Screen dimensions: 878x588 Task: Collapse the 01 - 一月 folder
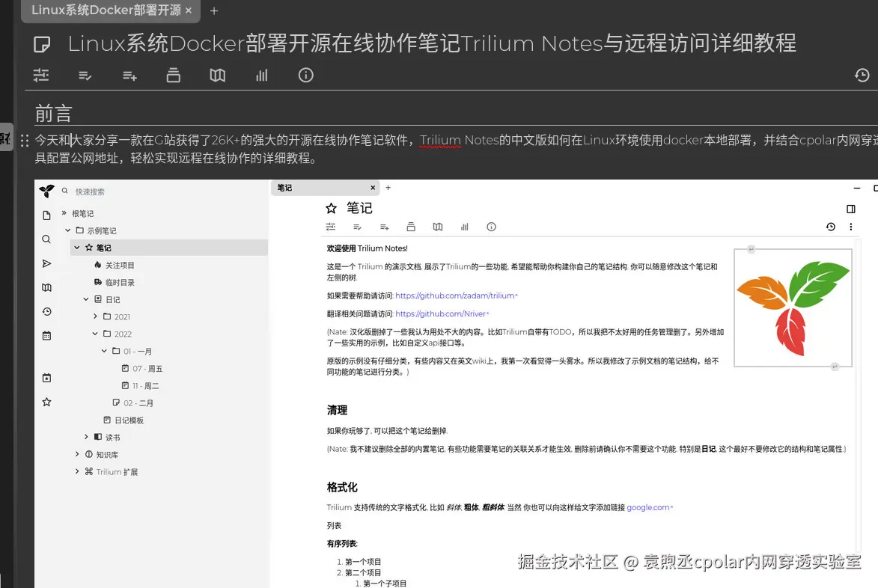coord(104,352)
